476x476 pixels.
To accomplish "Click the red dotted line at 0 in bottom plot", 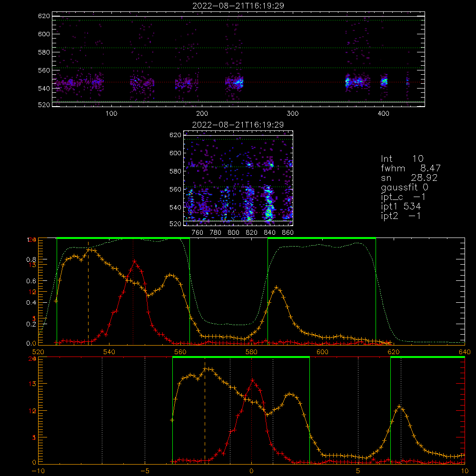I will pyautogui.click(x=251, y=410).
